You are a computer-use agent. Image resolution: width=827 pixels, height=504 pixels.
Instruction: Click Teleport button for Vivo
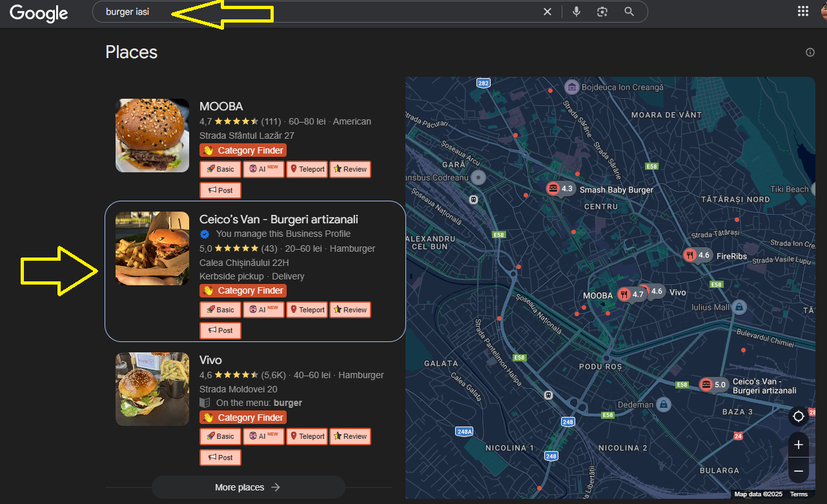[x=307, y=436]
